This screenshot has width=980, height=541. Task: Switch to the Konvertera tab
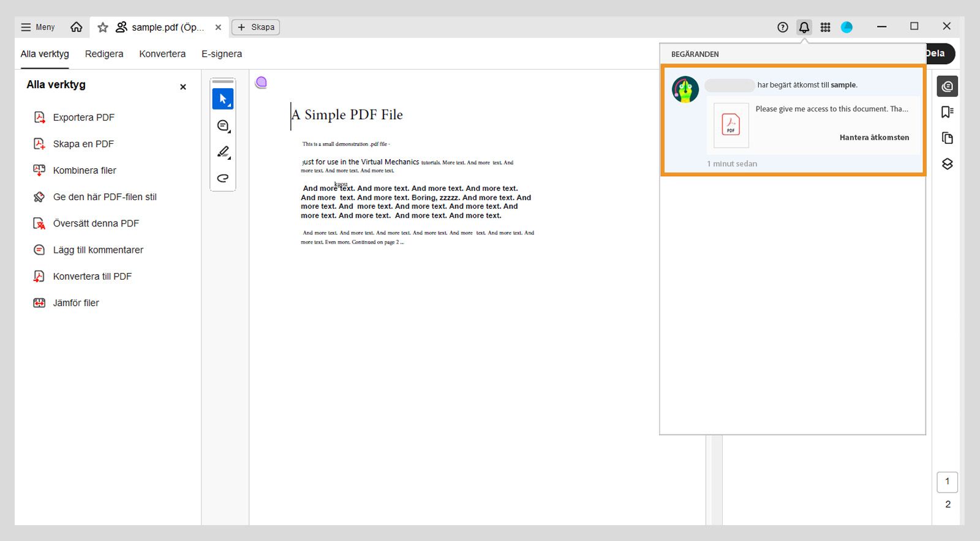[162, 54]
